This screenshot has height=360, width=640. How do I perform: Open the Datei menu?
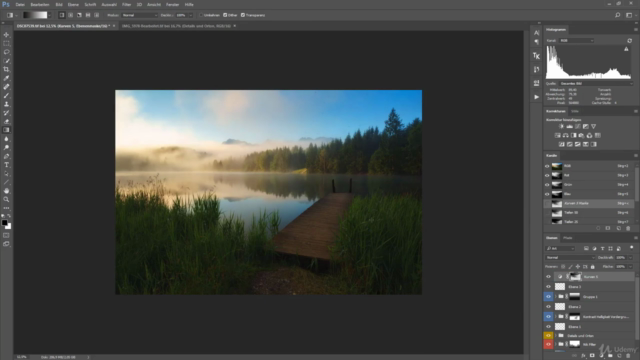(x=20, y=4)
